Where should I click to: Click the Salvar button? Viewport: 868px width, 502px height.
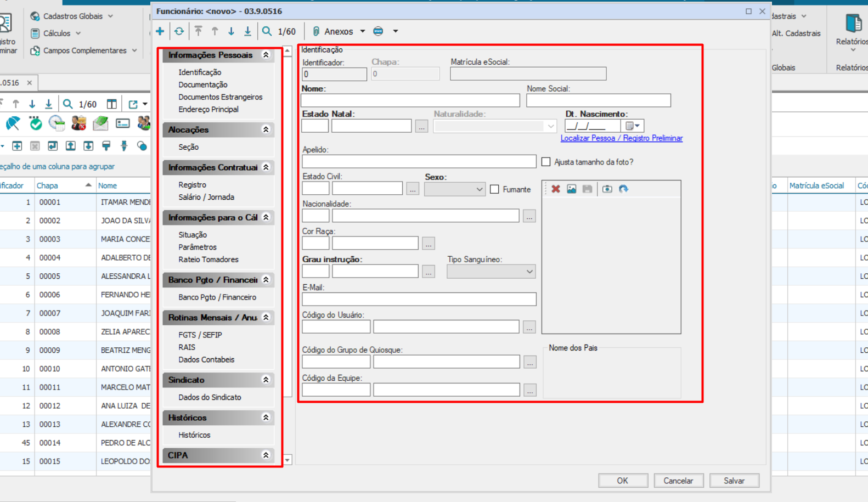(x=734, y=481)
